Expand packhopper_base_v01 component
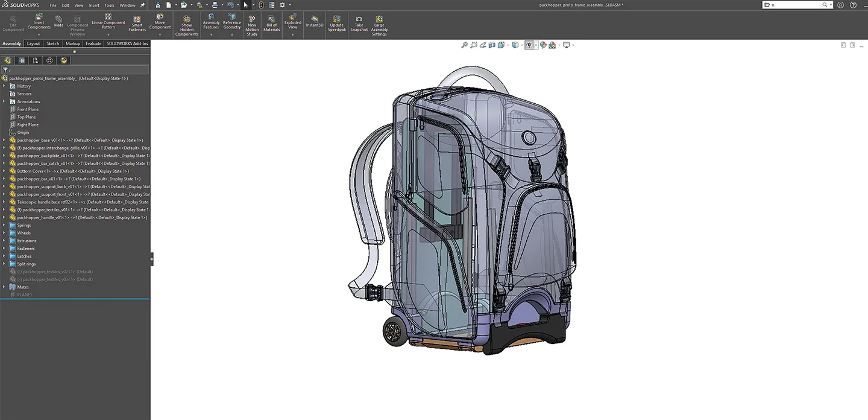Image resolution: width=868 pixels, height=420 pixels. [x=4, y=140]
